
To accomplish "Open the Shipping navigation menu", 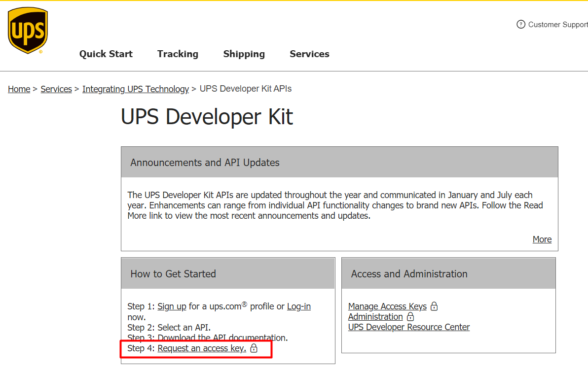I will click(x=244, y=54).
